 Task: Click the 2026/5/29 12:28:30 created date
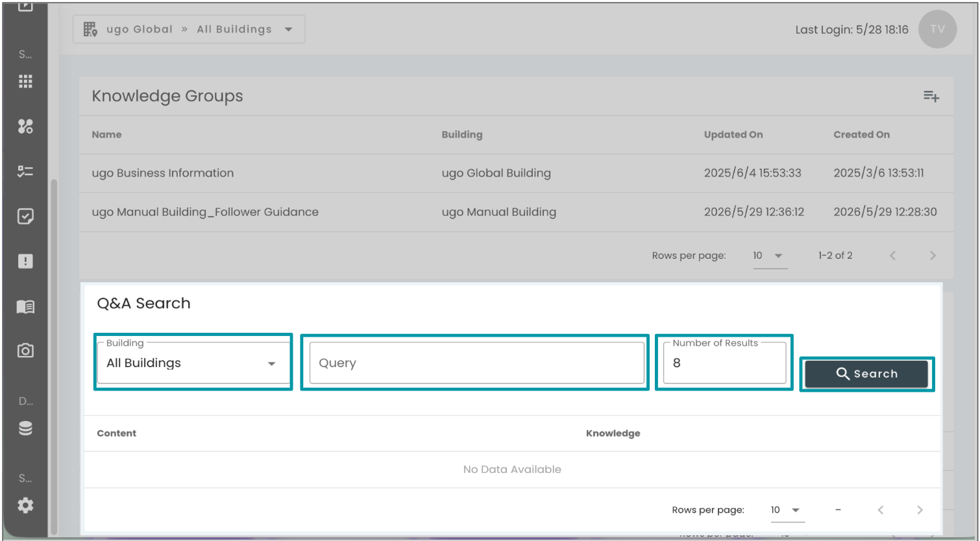click(x=885, y=212)
